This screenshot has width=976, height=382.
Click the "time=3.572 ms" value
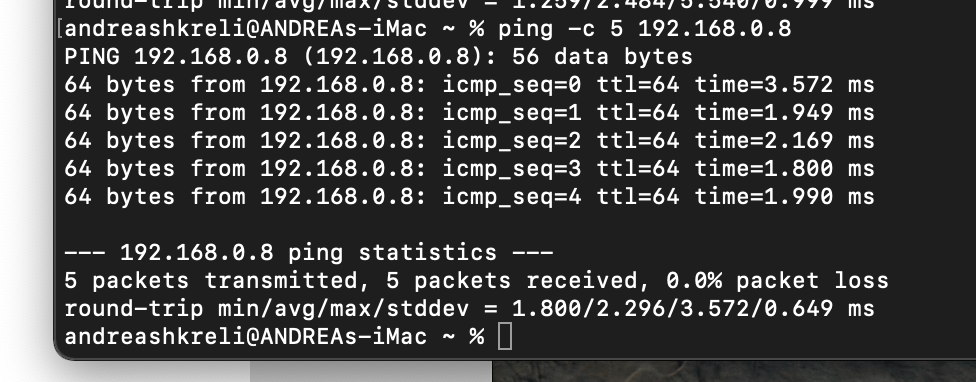click(x=784, y=85)
